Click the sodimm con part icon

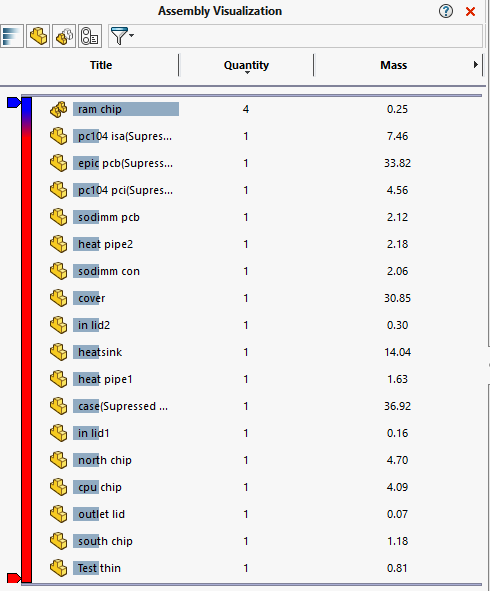58,271
